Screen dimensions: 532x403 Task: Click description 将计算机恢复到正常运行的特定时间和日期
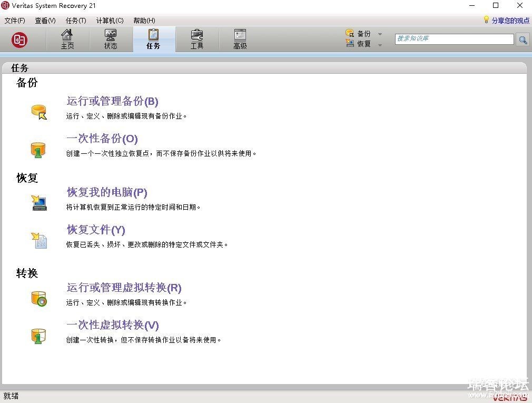click(x=133, y=207)
